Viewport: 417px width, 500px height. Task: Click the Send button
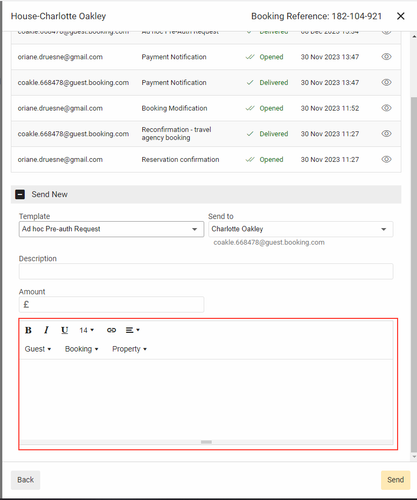[x=396, y=480]
